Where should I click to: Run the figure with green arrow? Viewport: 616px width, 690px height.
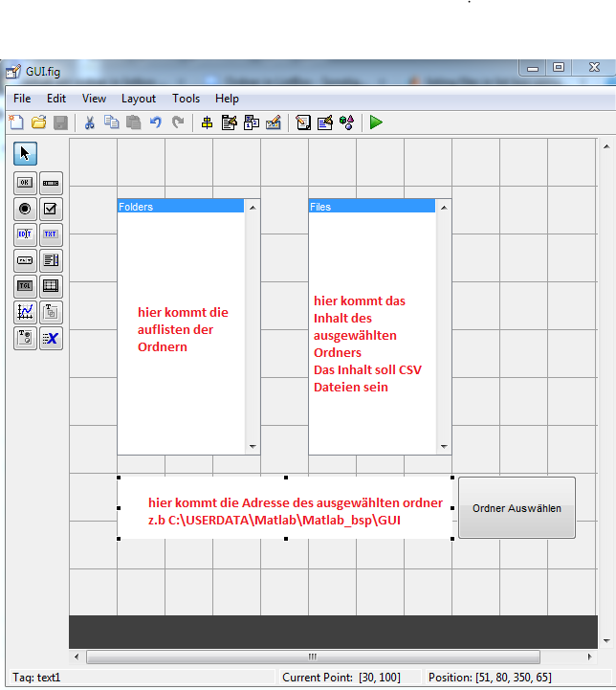[376, 122]
